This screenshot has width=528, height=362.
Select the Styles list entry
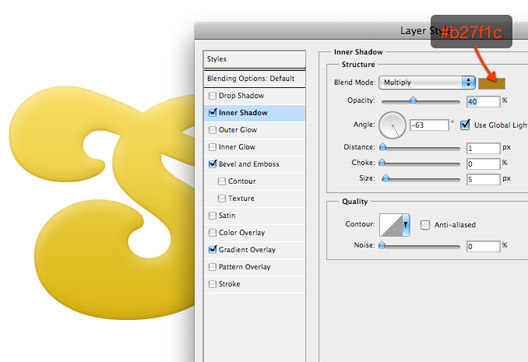[x=254, y=59]
